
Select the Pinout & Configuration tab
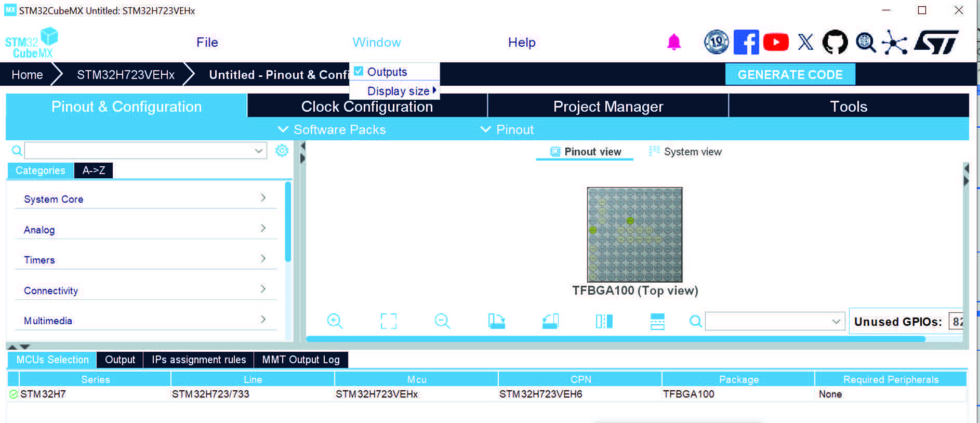pos(126,106)
